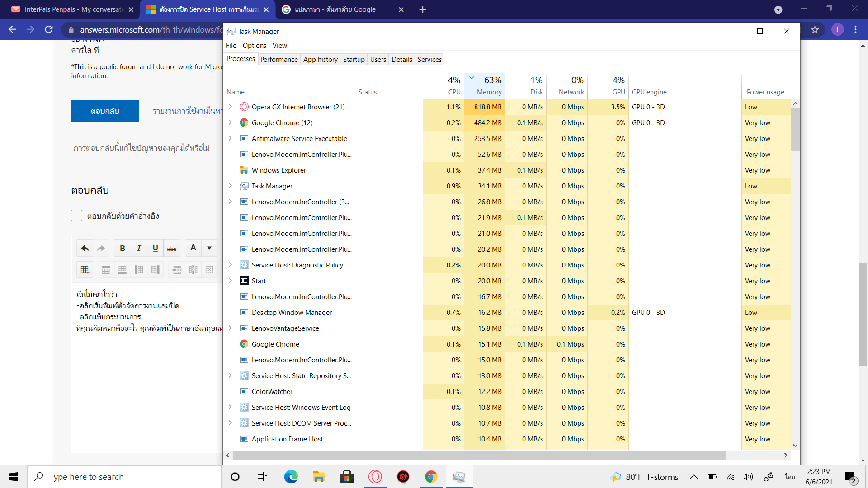Click the insert table icon
Image resolution: width=868 pixels, height=488 pixels.
[x=85, y=270]
